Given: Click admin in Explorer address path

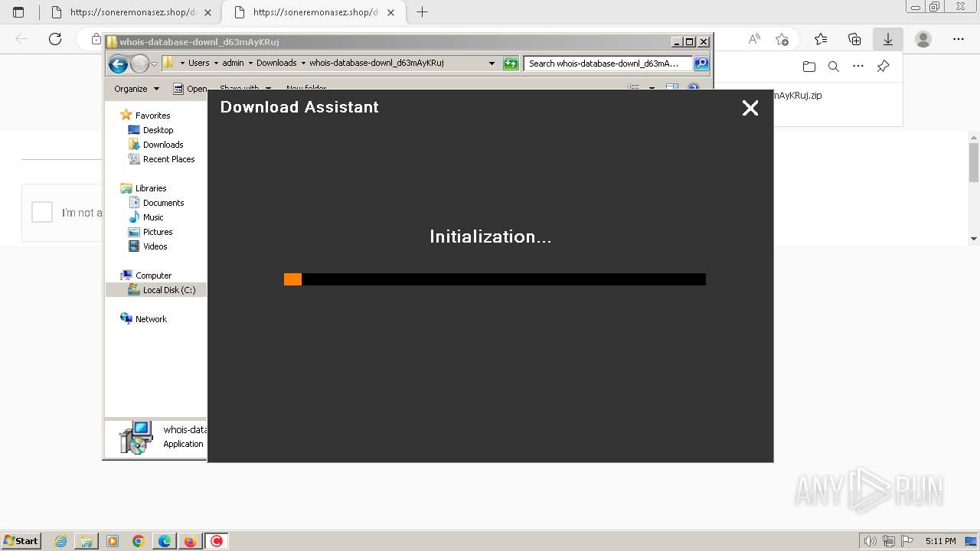Looking at the screenshot, I should coord(233,63).
